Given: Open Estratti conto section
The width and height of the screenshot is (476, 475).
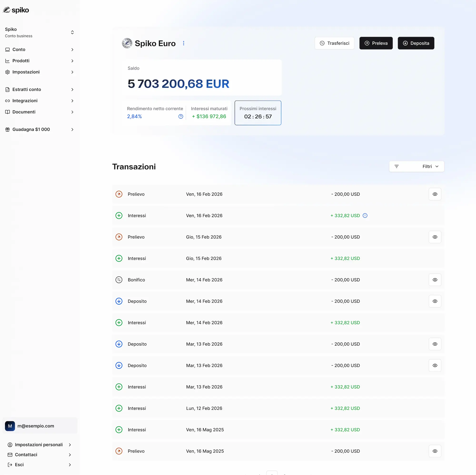Looking at the screenshot, I should pos(40,90).
